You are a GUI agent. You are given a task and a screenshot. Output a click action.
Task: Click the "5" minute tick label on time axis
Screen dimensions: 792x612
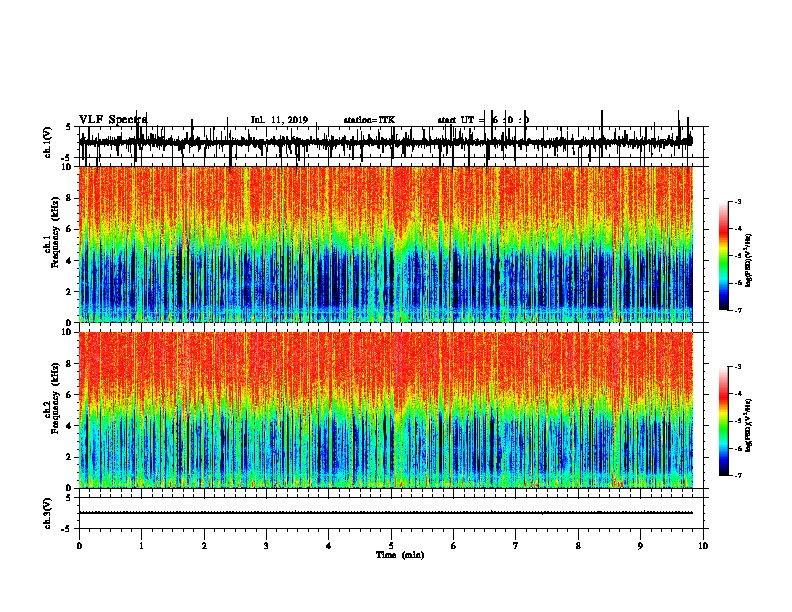[x=391, y=546]
